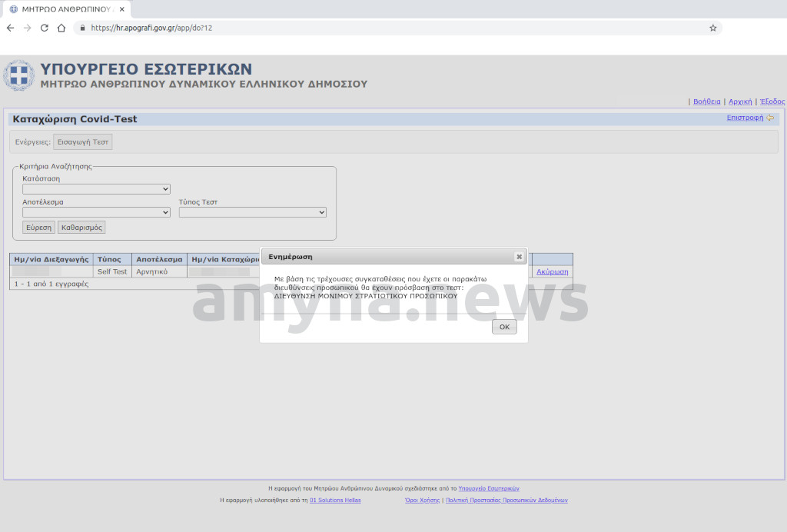Click the Καταχώριση Covid-Test heading
This screenshot has height=532, width=787.
pyautogui.click(x=75, y=119)
